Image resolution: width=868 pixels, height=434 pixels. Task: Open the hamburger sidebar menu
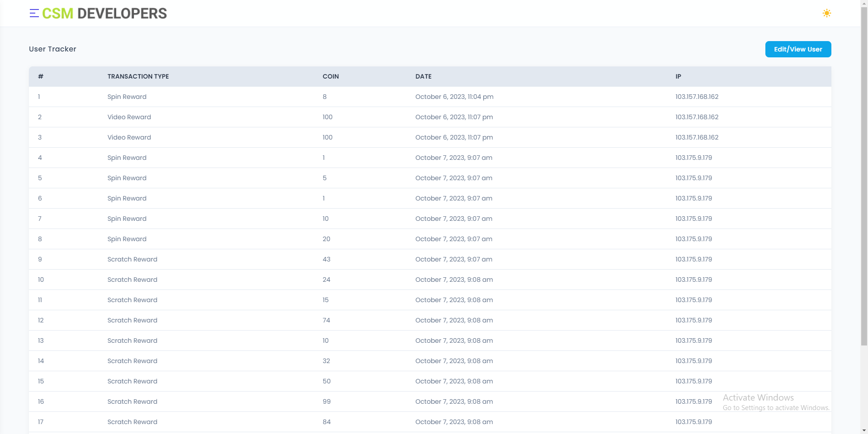pos(34,13)
